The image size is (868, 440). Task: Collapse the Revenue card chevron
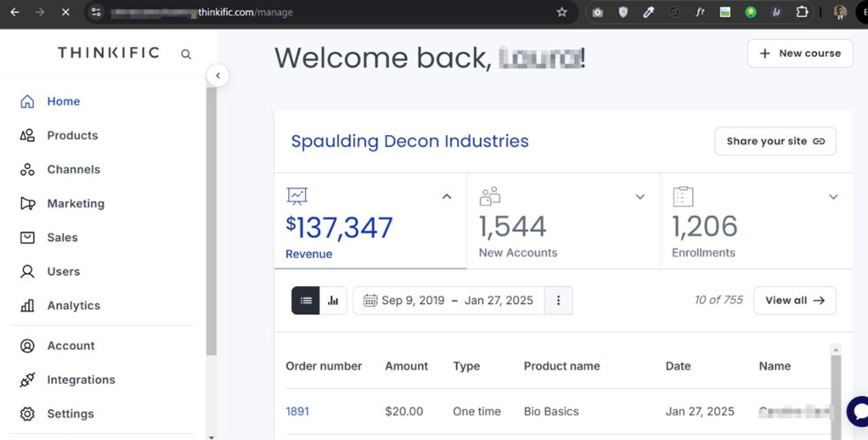[447, 197]
